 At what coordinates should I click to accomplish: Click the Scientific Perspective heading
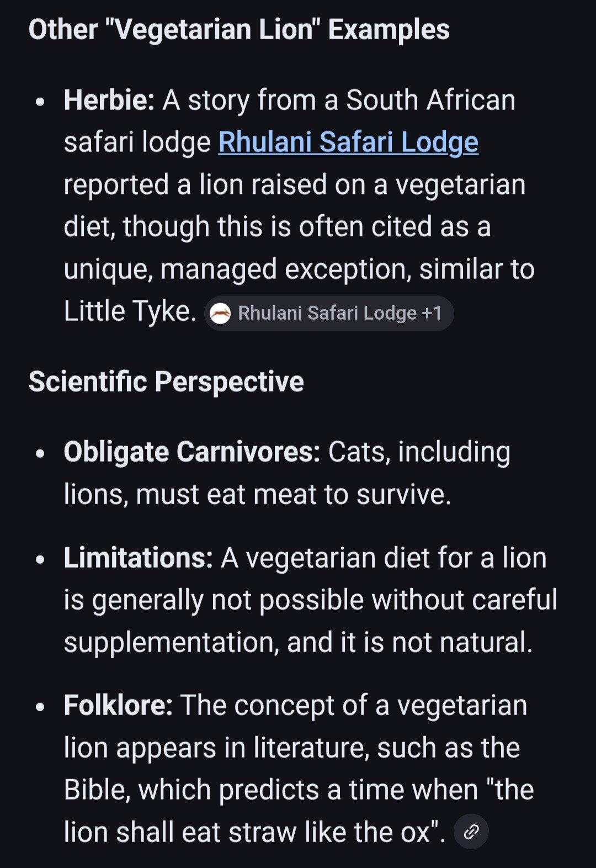pos(166,382)
